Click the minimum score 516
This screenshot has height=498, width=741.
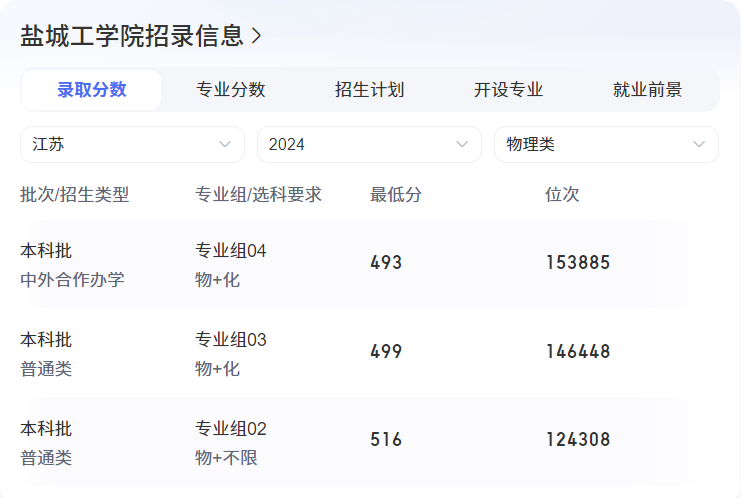[386, 440]
